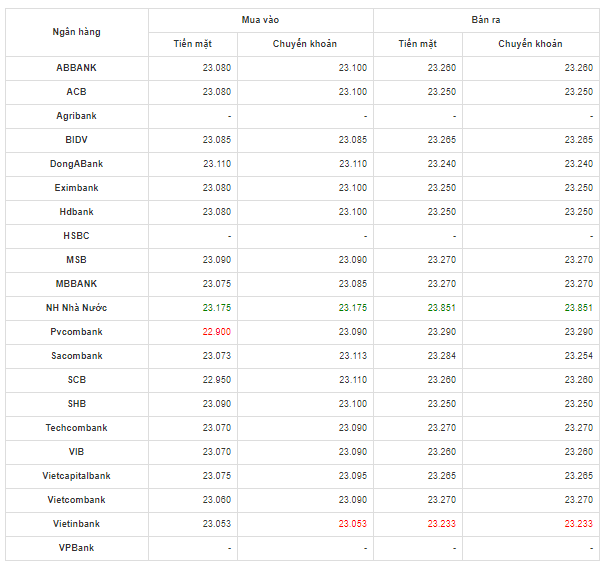Click the Vietcapitalbank bank name

(x=76, y=476)
